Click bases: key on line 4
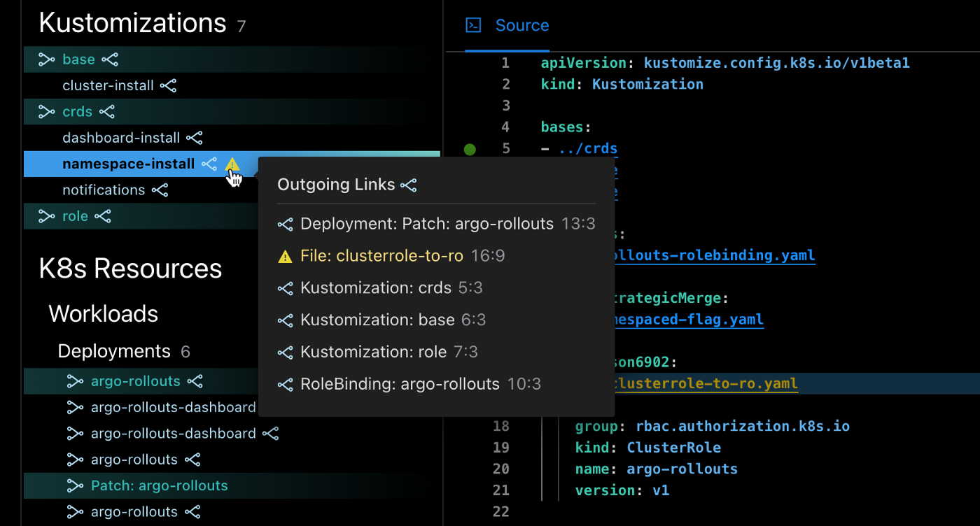This screenshot has height=526, width=980. pos(566,127)
